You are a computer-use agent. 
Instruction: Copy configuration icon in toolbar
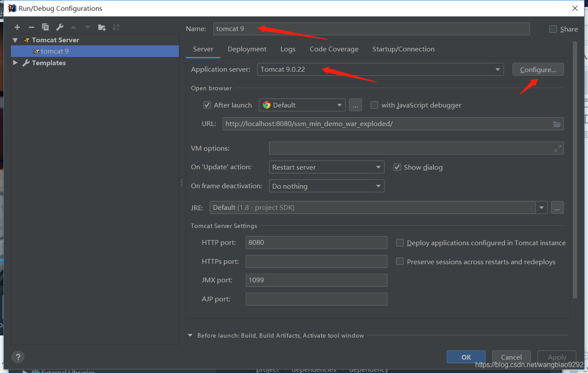[45, 27]
